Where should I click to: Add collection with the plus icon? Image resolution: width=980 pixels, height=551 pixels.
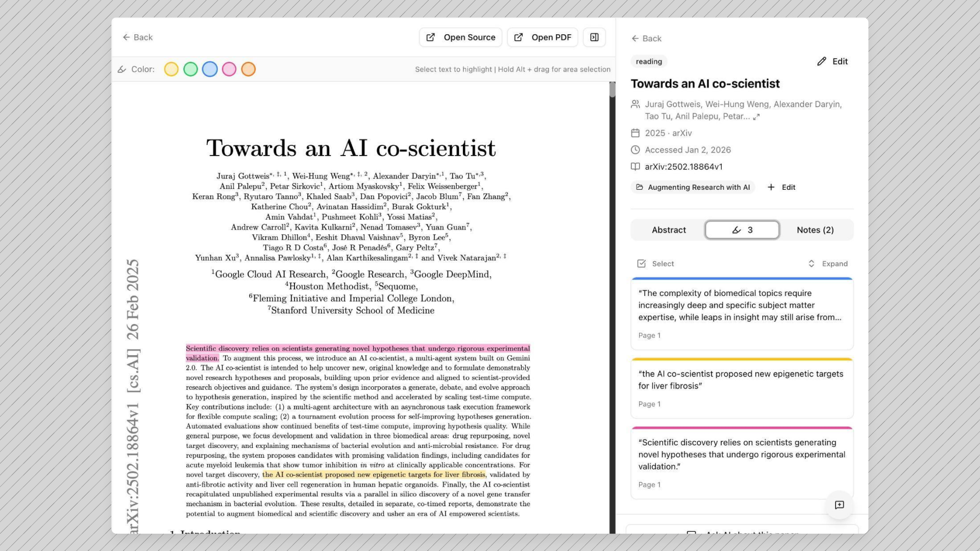pyautogui.click(x=771, y=187)
